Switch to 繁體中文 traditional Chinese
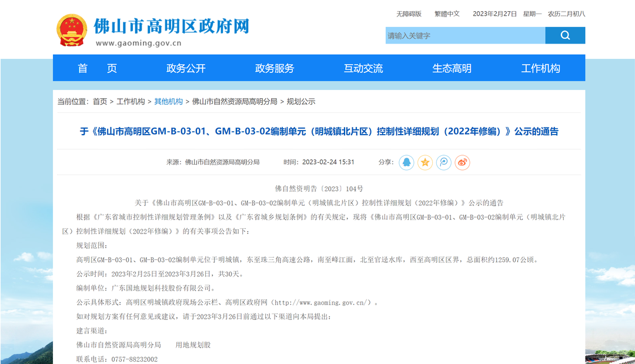The height and width of the screenshot is (364, 635). (x=447, y=14)
